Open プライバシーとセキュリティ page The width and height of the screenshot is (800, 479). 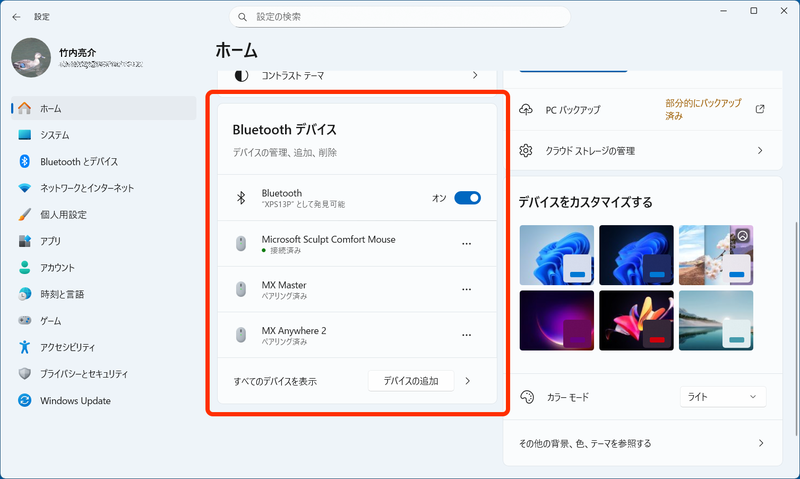[x=104, y=373]
